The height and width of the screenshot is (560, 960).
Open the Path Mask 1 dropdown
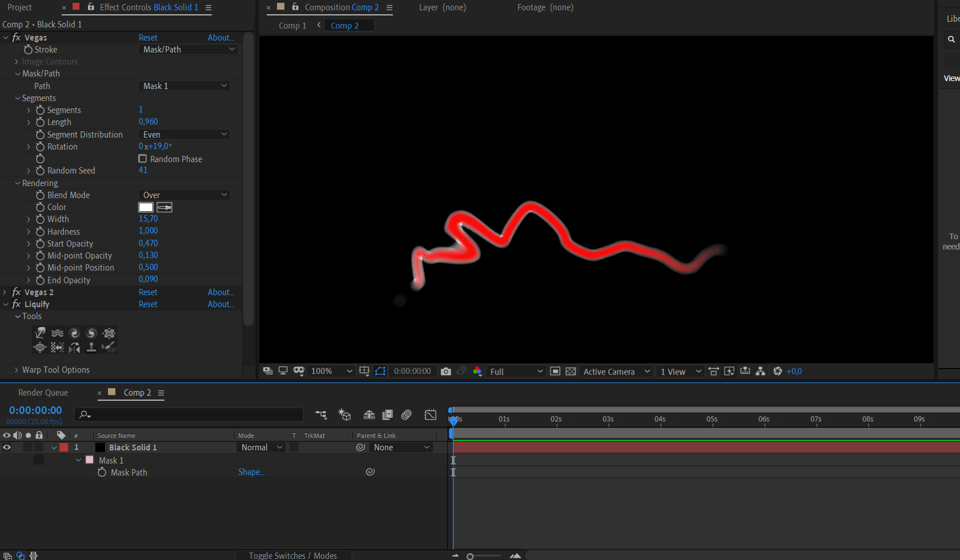[184, 86]
